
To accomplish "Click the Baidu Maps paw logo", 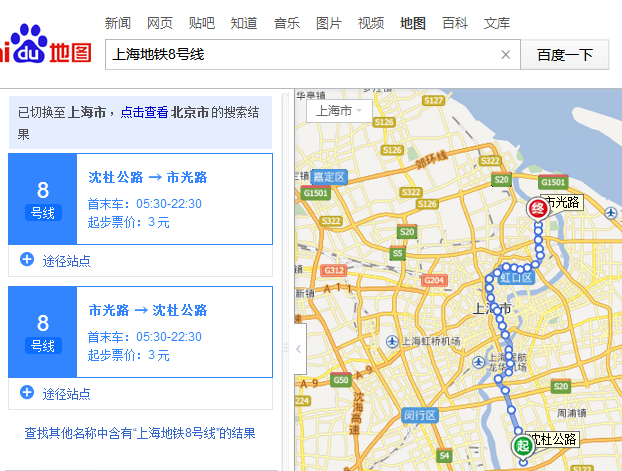I will pos(46,44).
